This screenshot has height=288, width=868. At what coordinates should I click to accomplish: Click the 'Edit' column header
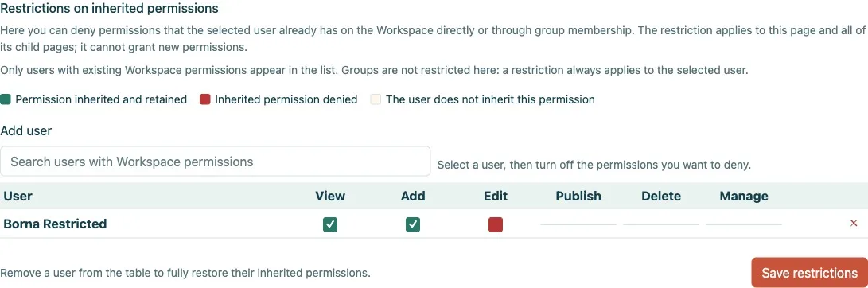click(x=496, y=196)
